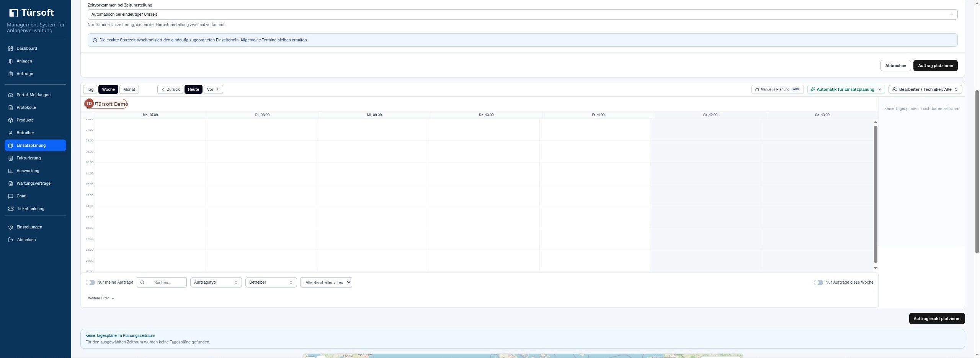This screenshot has width=980, height=358.
Task: Open Chat via speech bubble icon
Action: (11, 196)
